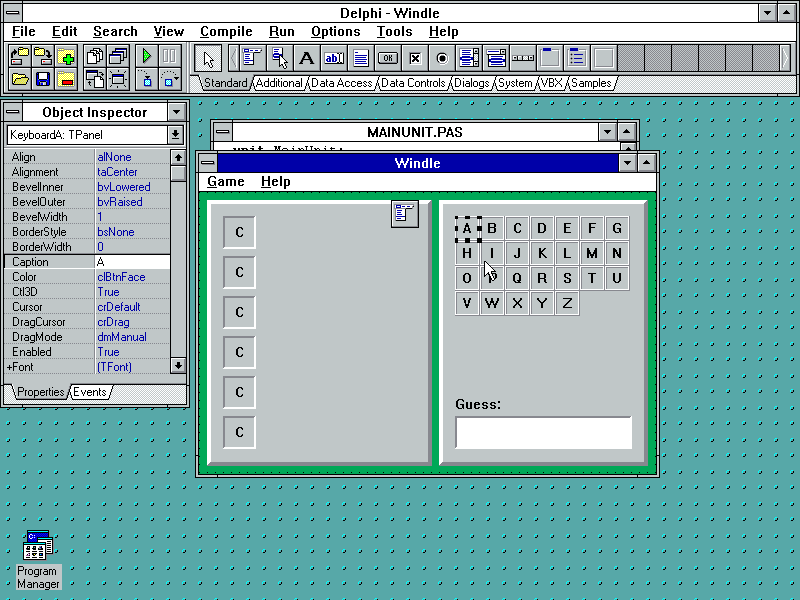Switch to Data Access palette tab
The image size is (800, 600).
[x=341, y=83]
